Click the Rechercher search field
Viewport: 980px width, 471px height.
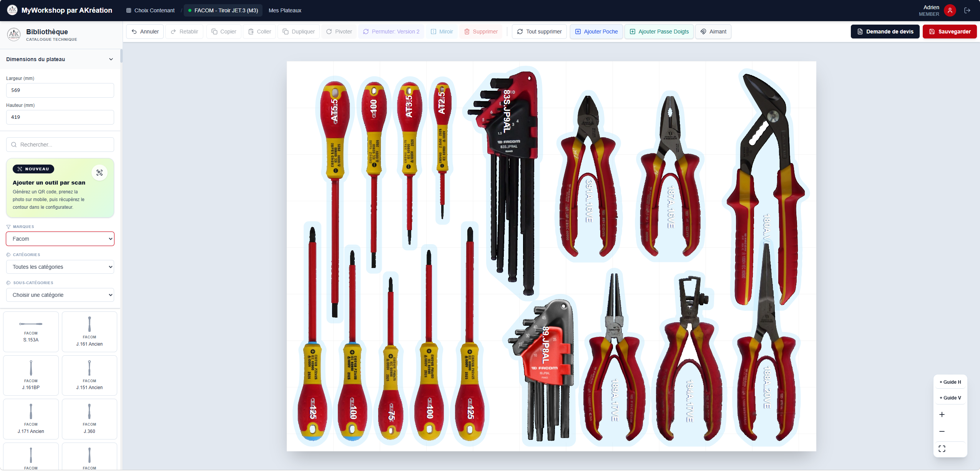pos(60,145)
